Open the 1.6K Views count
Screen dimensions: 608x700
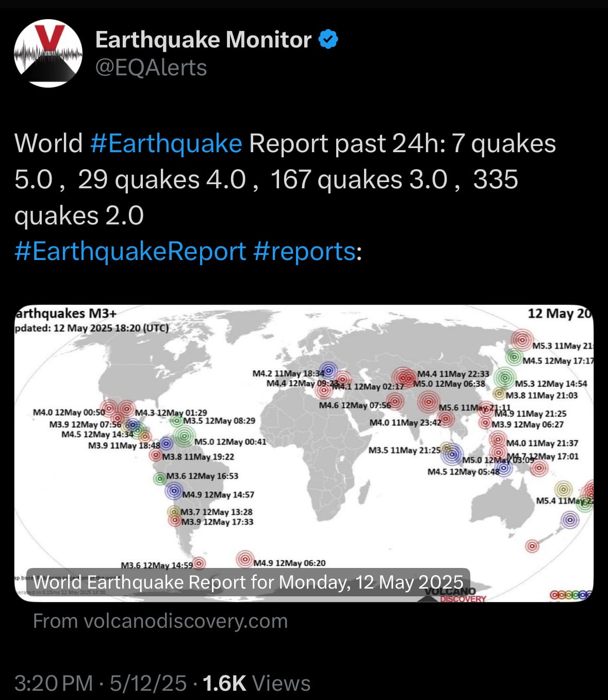[x=256, y=683]
